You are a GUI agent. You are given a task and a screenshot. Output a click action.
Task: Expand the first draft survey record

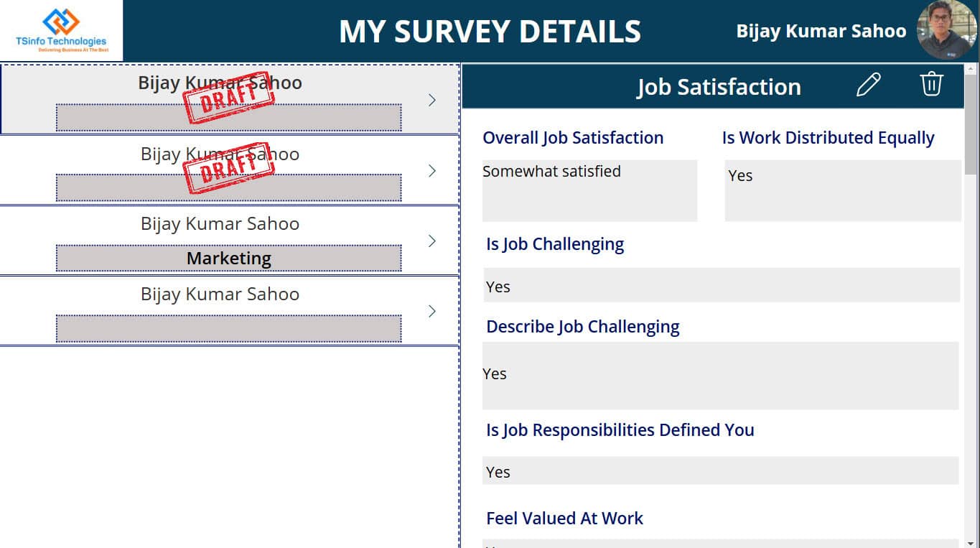click(x=431, y=101)
